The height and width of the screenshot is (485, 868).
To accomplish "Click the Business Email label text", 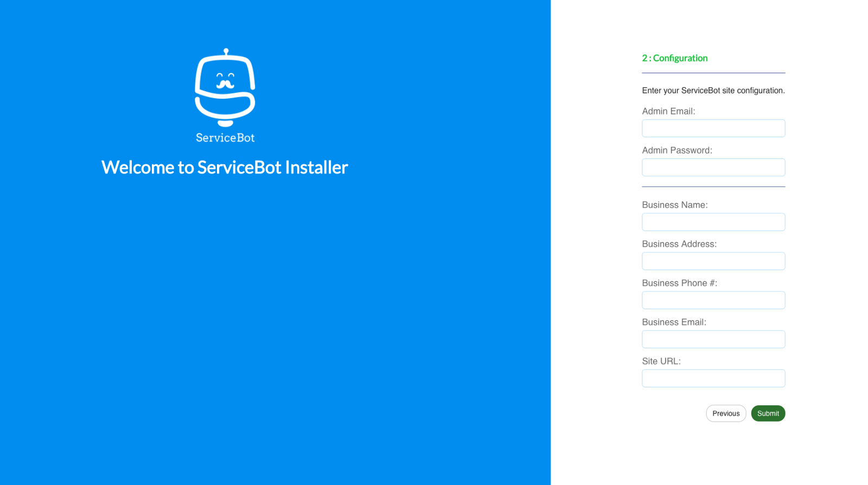I will tap(674, 322).
